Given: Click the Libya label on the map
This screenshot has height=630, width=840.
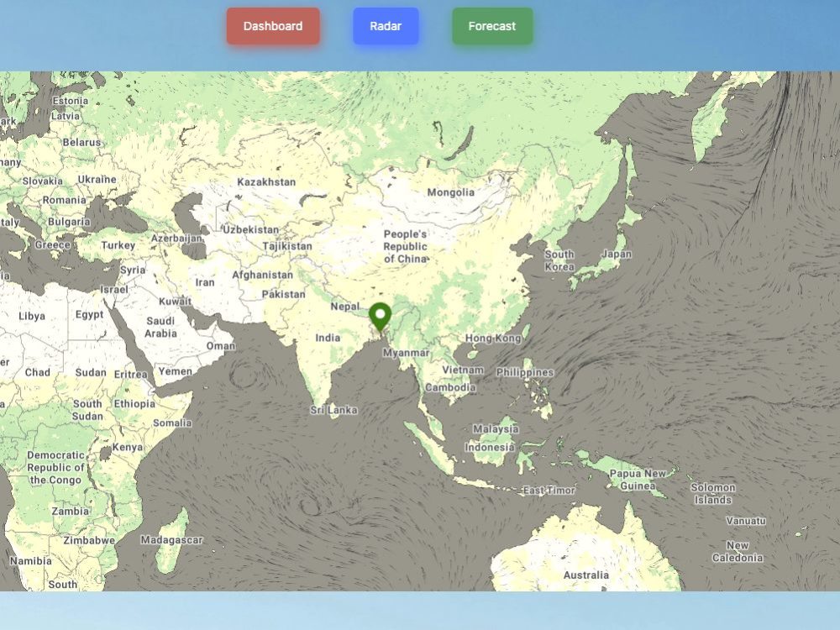Looking at the screenshot, I should (32, 316).
